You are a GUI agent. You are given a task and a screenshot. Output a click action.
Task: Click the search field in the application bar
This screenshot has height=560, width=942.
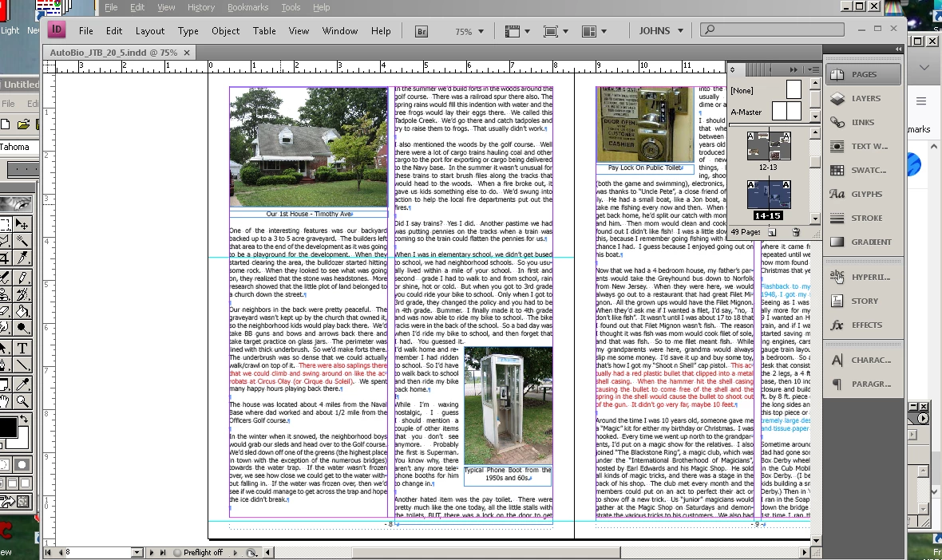[x=773, y=30]
